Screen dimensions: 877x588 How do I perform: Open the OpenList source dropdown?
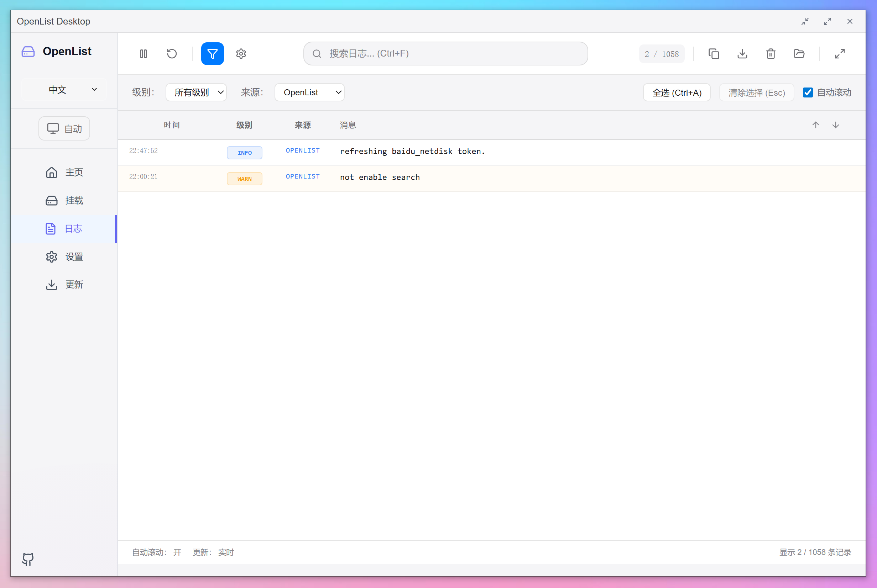tap(309, 92)
